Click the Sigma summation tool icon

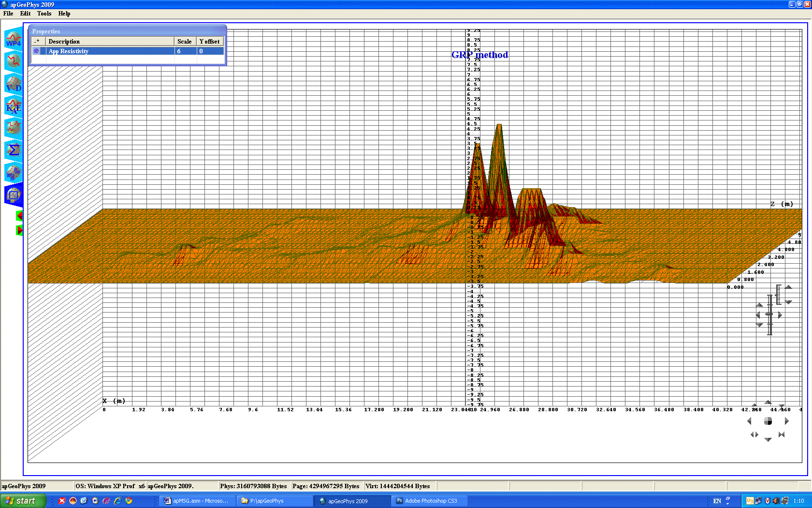click(x=14, y=150)
